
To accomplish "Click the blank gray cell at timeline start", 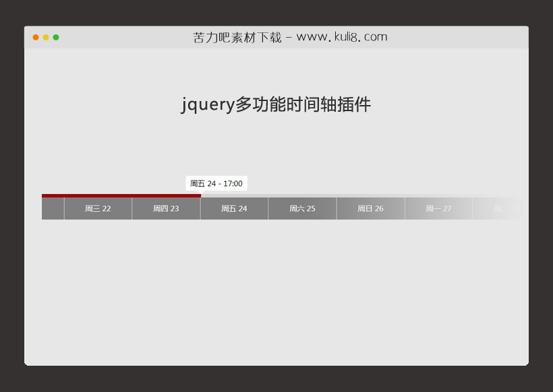I will coord(53,208).
